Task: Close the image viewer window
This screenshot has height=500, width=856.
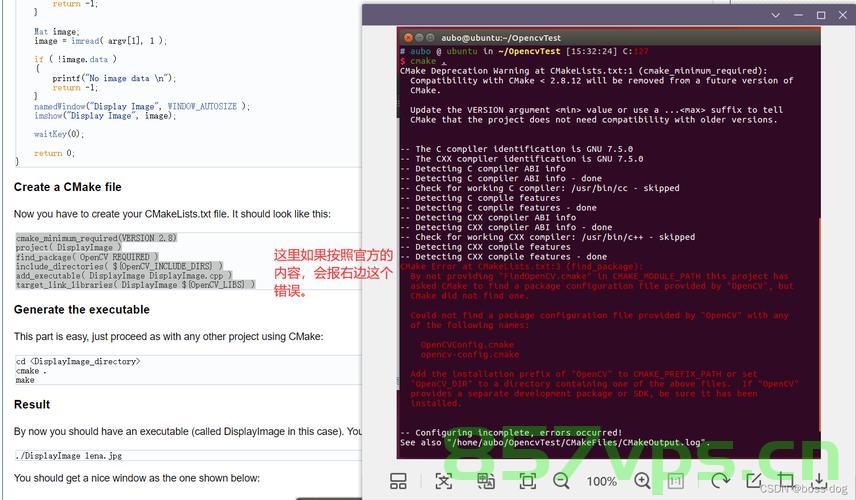Action: coord(843,15)
